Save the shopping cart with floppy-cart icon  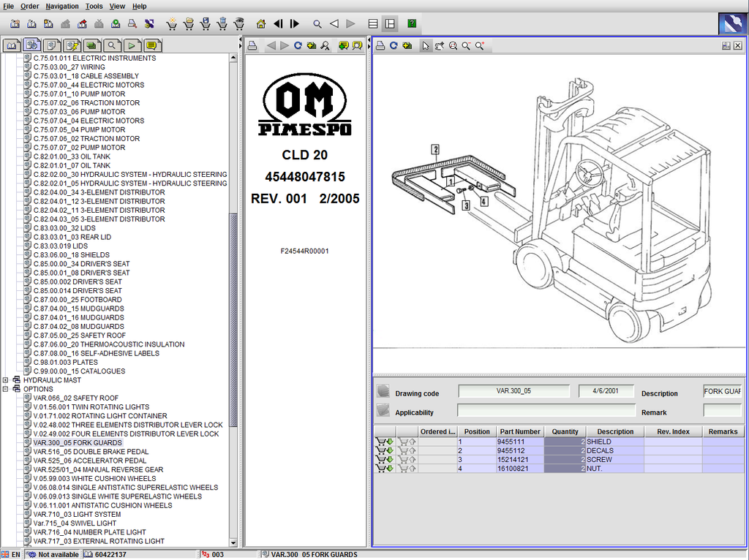coord(206,24)
